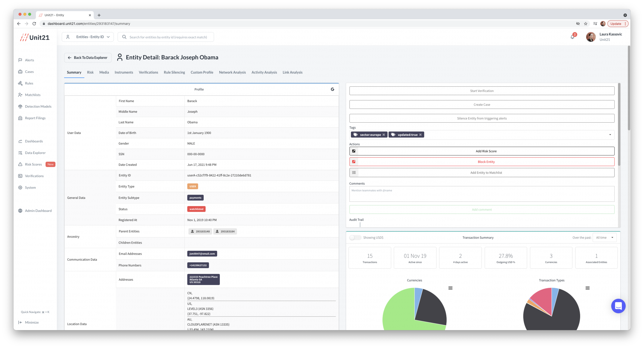Remove the updated:true tag

[420, 135]
